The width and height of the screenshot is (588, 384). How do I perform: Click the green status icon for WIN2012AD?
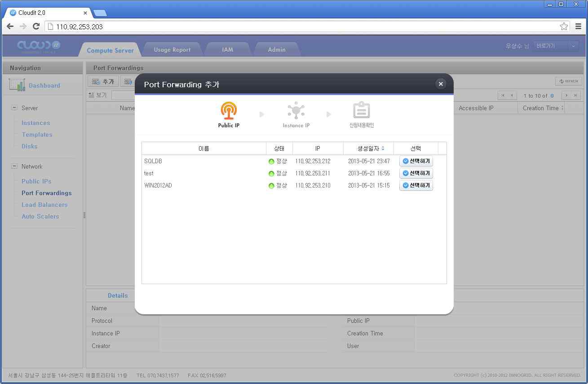(x=271, y=186)
